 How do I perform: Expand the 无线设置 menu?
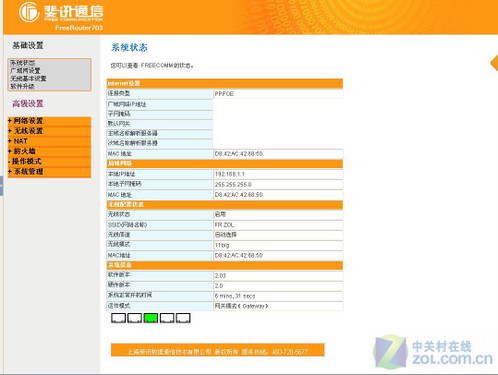(x=49, y=131)
